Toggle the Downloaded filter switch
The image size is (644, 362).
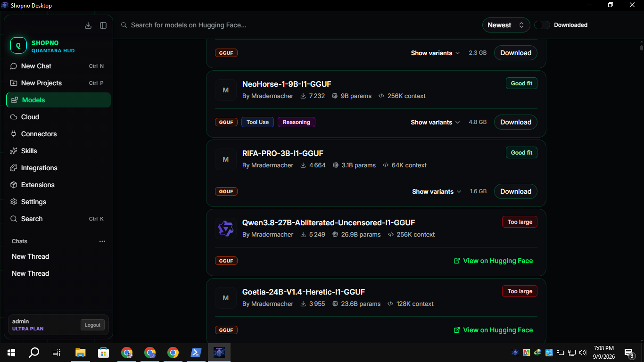[x=542, y=25]
